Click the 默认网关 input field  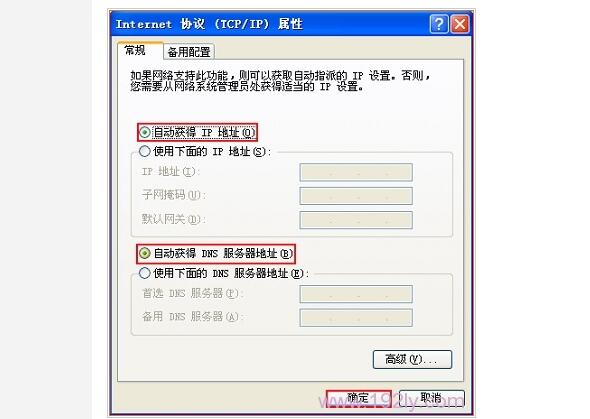pyautogui.click(x=356, y=220)
